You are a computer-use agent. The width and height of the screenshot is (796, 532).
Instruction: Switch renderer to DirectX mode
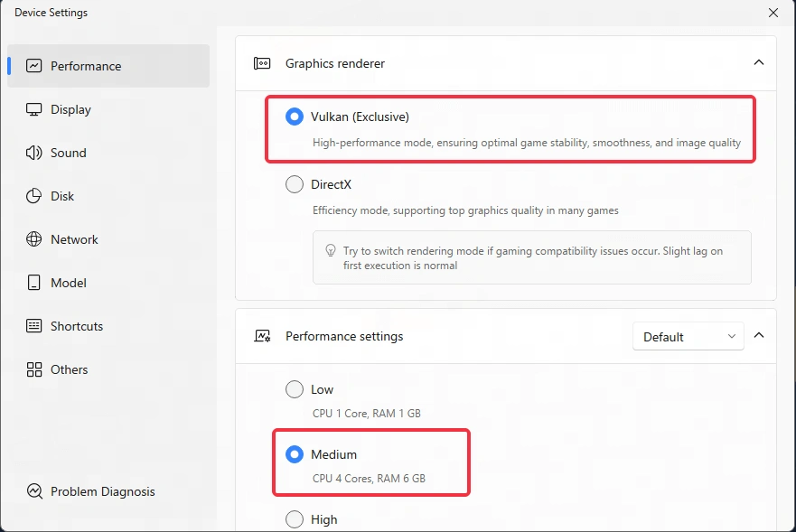pyautogui.click(x=294, y=183)
